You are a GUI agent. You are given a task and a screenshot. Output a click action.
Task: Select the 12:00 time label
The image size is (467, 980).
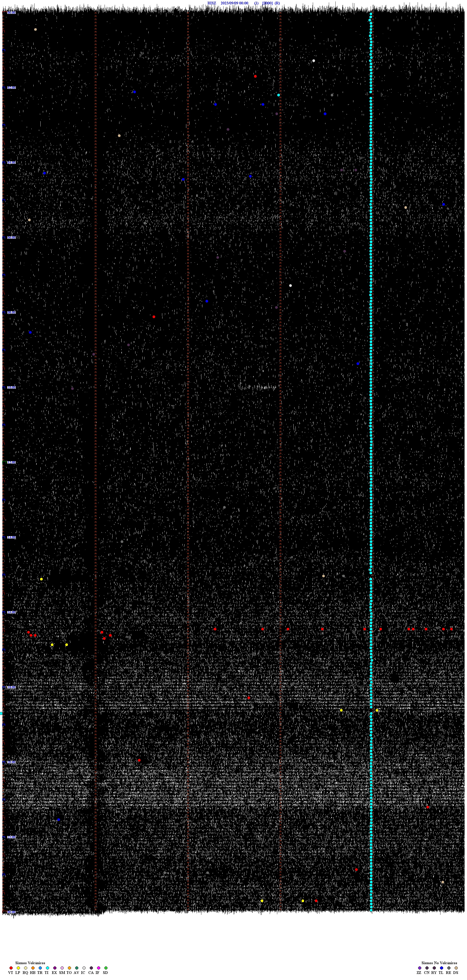pos(11,462)
